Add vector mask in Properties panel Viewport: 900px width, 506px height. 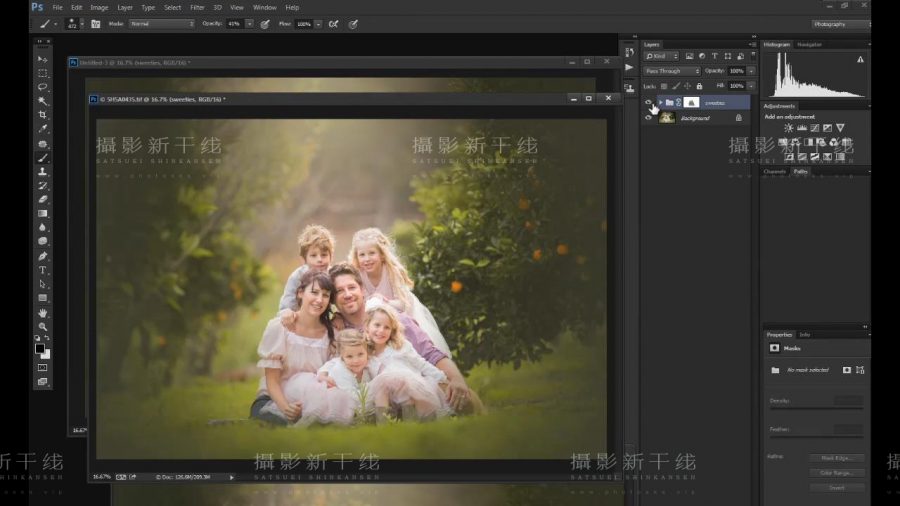(860, 370)
